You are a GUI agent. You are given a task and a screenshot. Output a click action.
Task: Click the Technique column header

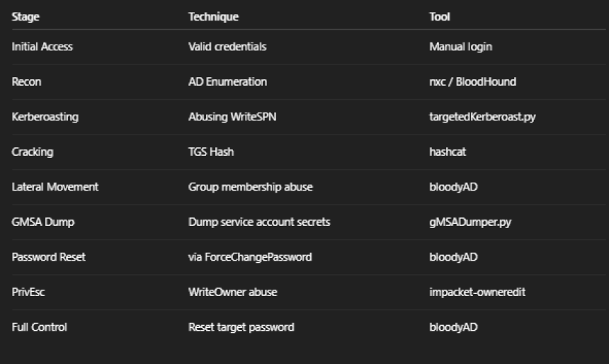point(213,16)
